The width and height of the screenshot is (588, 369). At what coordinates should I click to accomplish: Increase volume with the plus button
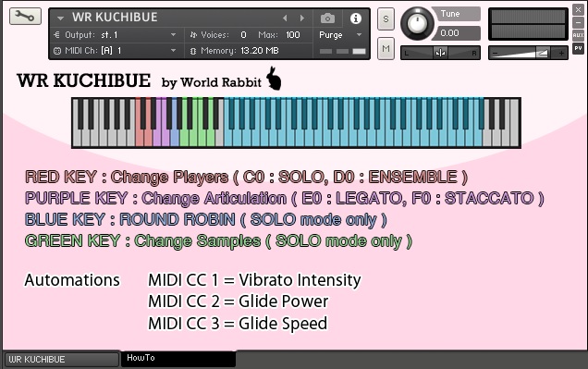561,54
